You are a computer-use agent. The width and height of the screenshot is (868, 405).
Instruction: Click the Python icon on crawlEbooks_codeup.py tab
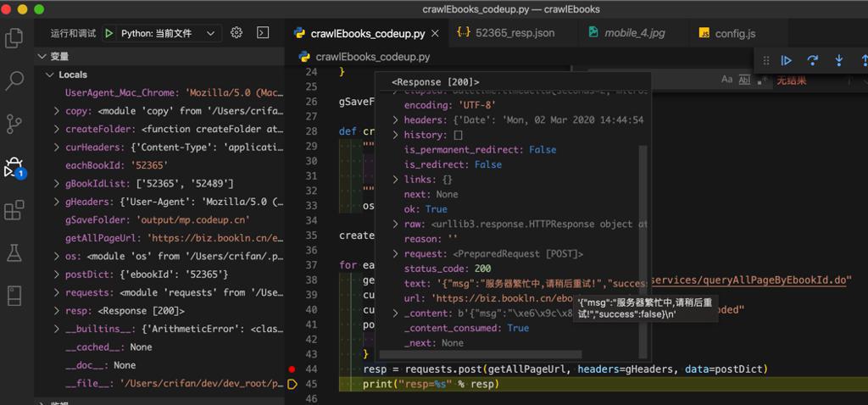(x=299, y=33)
